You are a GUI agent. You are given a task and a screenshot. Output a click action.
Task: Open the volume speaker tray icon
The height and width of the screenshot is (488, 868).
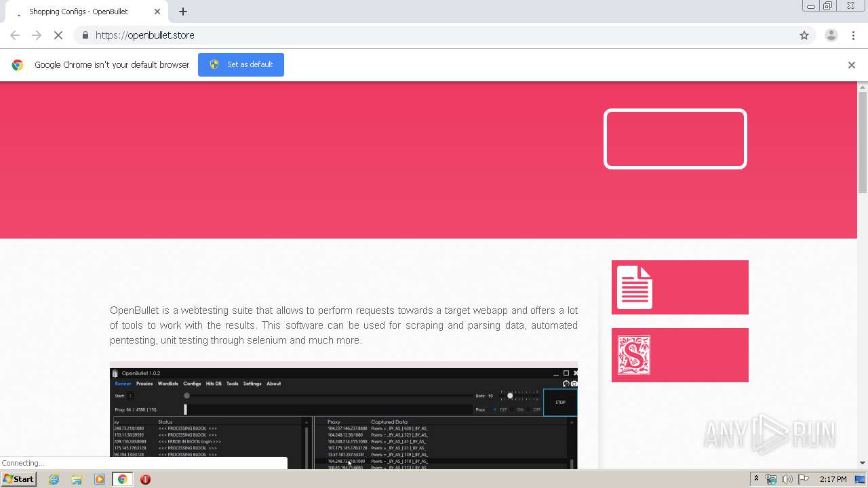(787, 479)
